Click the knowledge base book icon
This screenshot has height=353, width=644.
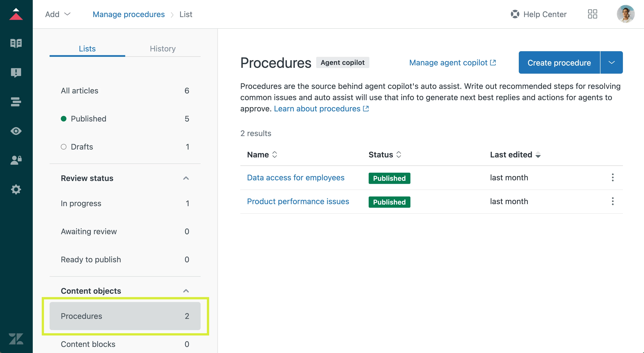click(16, 43)
